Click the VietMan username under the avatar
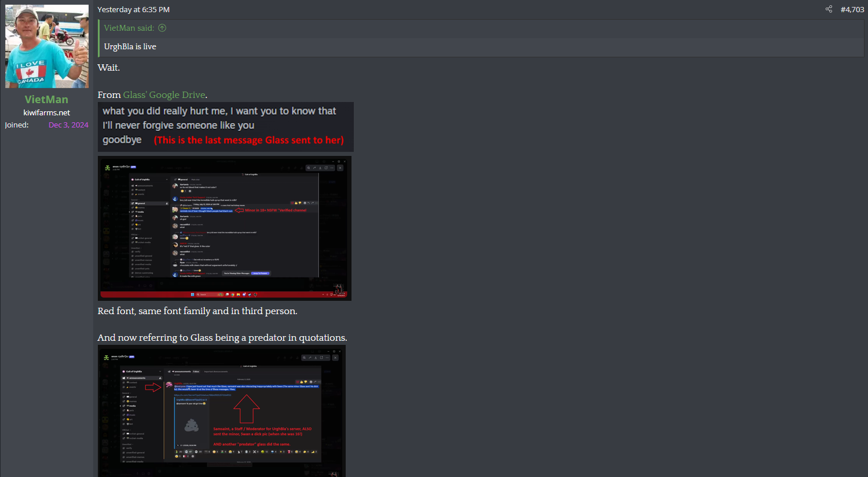 (46, 100)
